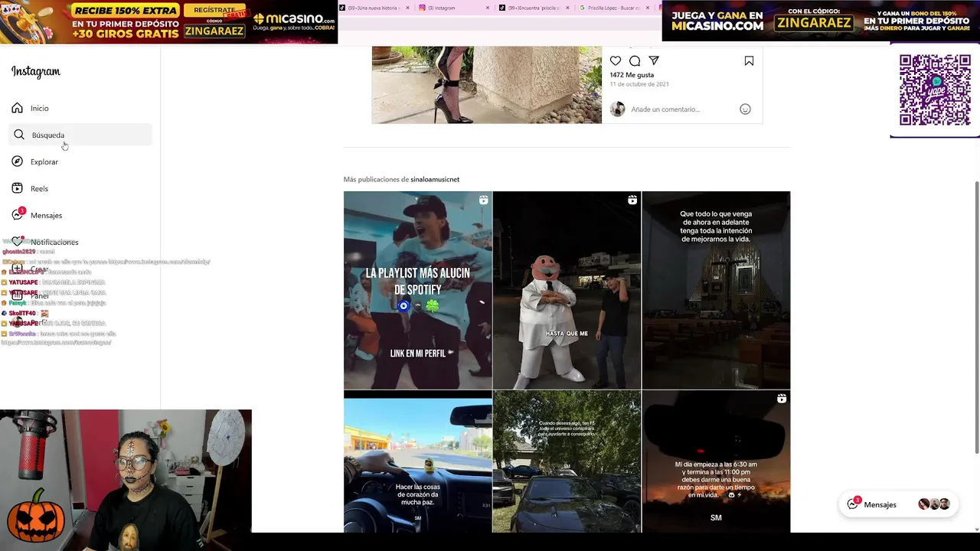Open the sinaloamusicnet profile link
This screenshot has height=551, width=980.
(435, 179)
